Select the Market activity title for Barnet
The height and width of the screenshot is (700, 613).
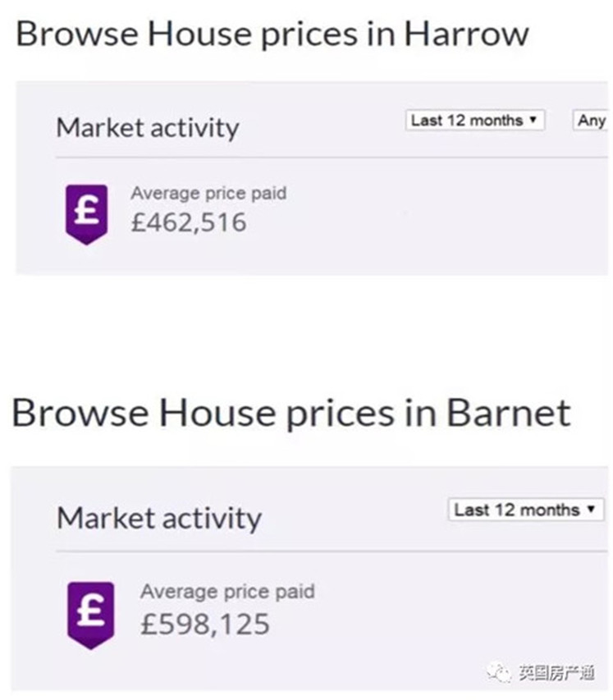pos(159,518)
